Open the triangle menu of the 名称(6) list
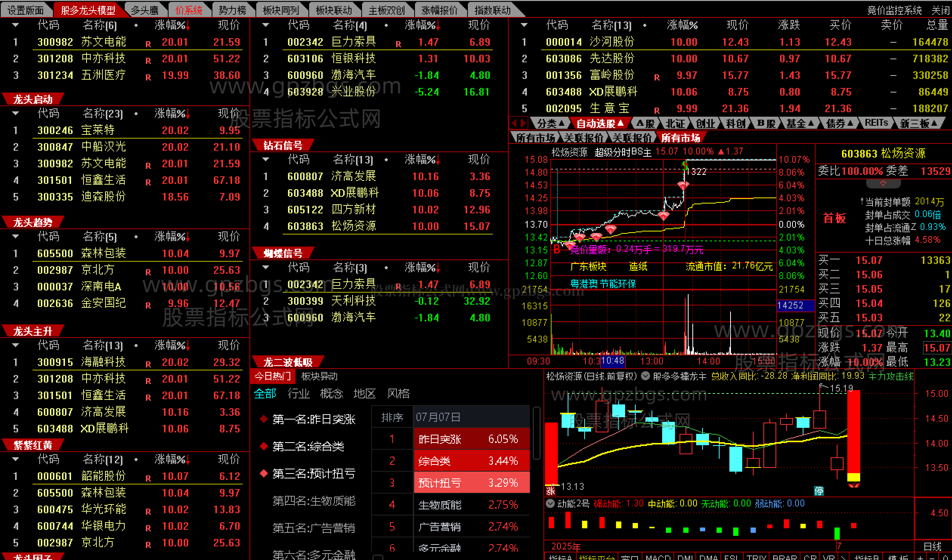 15,25
